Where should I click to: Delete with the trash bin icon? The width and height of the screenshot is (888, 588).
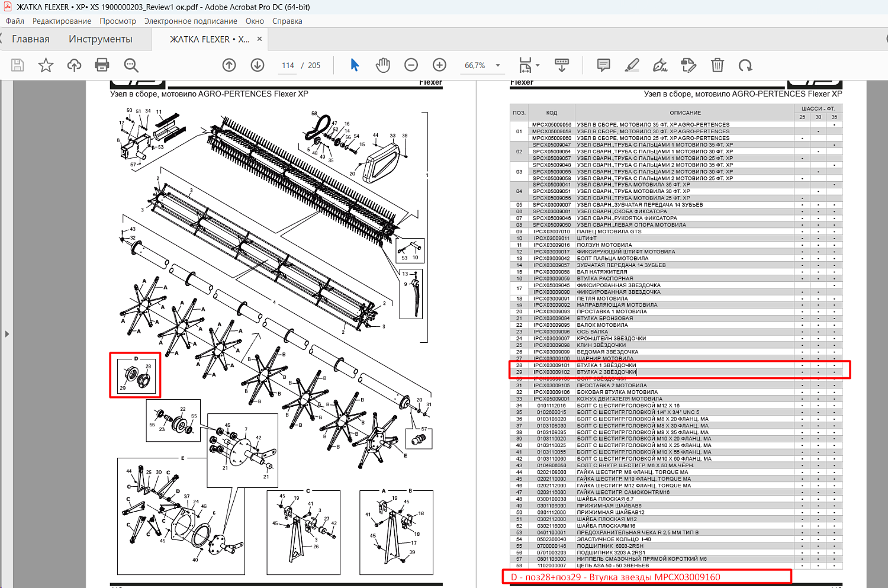click(x=717, y=65)
